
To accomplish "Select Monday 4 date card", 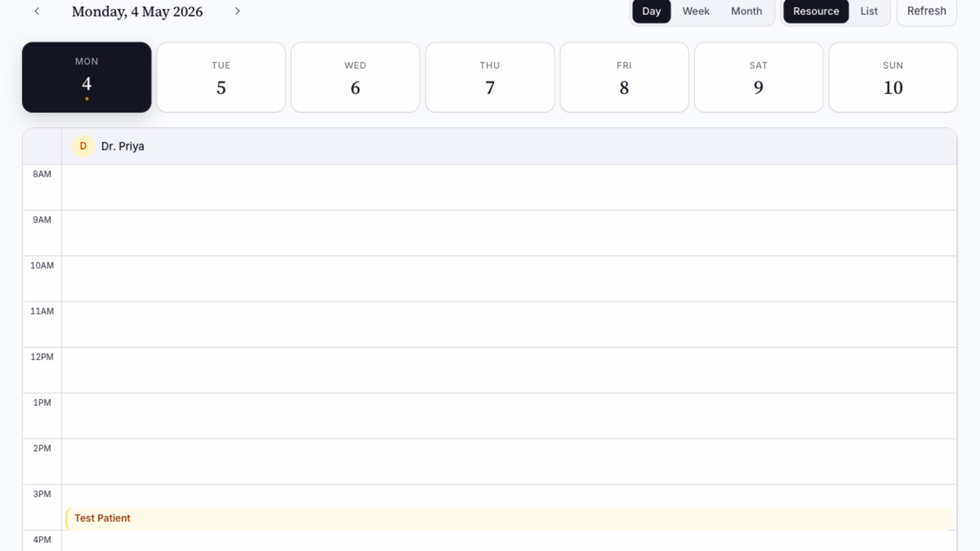I will pyautogui.click(x=87, y=77).
